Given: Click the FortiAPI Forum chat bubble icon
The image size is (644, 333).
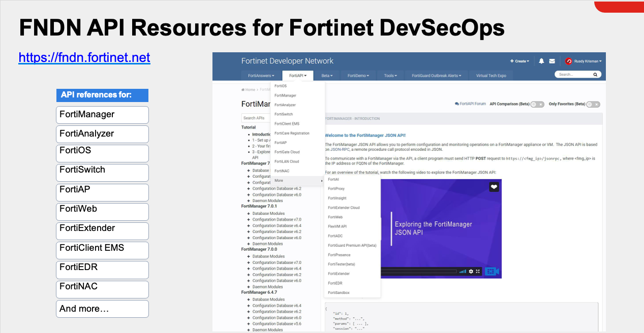Looking at the screenshot, I should [x=457, y=104].
